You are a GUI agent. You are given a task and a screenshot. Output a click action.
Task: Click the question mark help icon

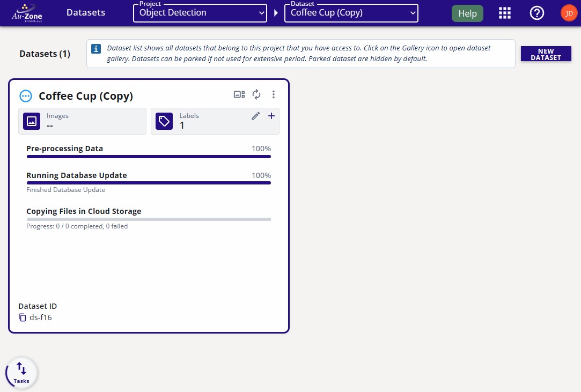(536, 13)
